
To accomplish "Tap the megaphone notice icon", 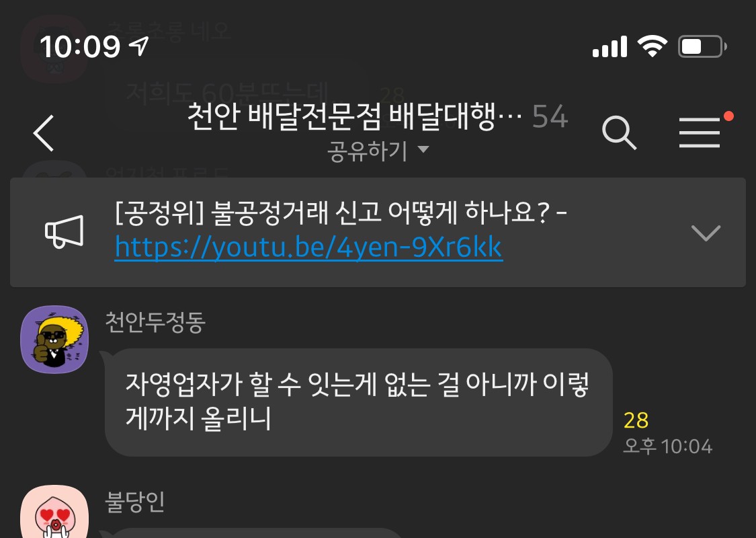I will click(64, 232).
